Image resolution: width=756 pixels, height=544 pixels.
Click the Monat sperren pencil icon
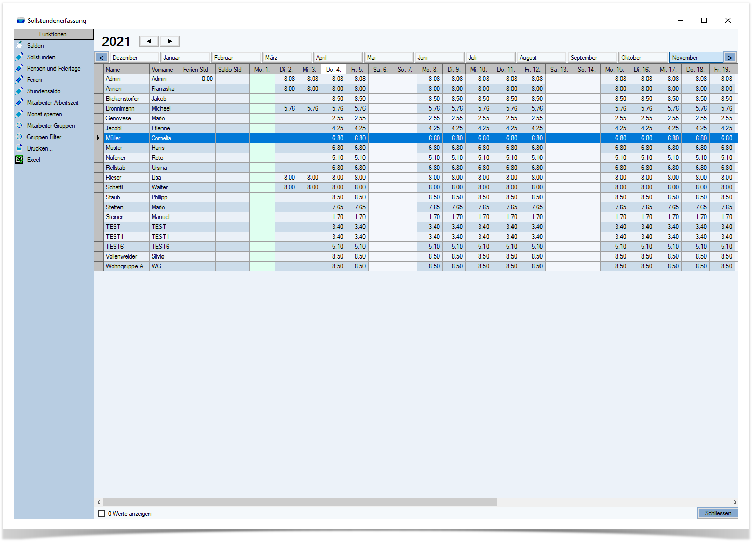pos(19,114)
